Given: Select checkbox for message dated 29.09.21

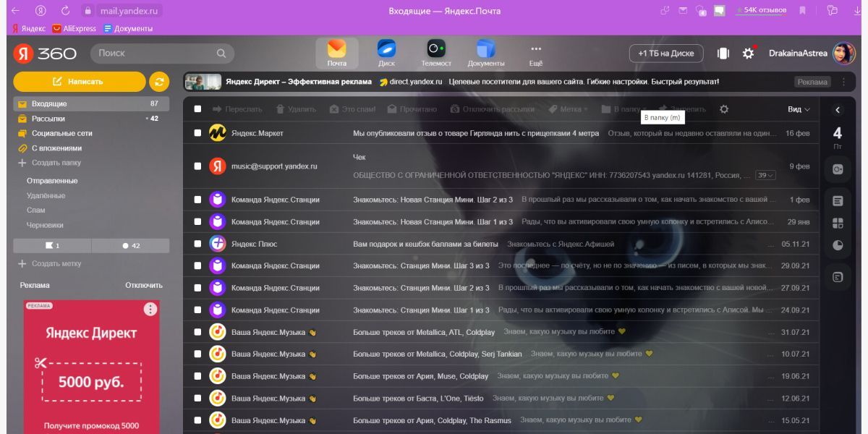Looking at the screenshot, I should pos(197,265).
